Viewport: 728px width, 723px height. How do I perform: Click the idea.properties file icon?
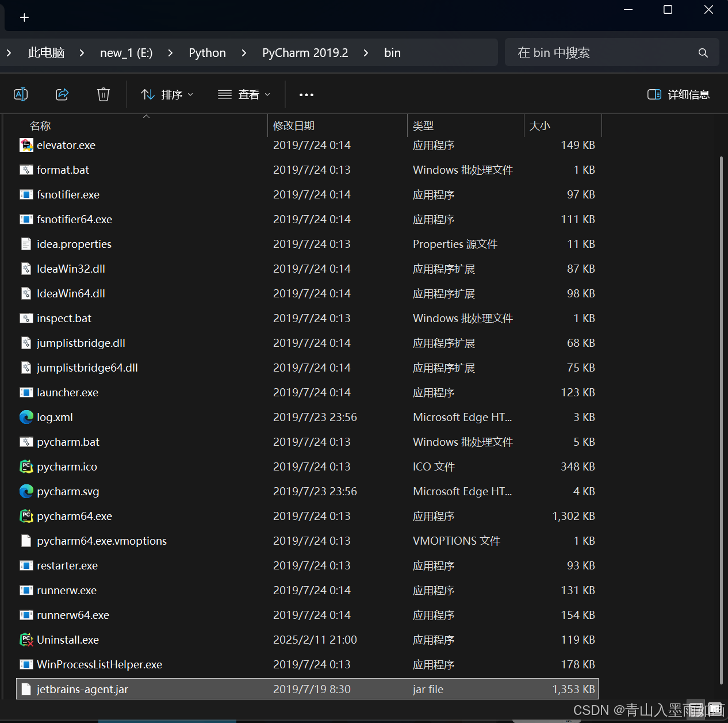[26, 244]
